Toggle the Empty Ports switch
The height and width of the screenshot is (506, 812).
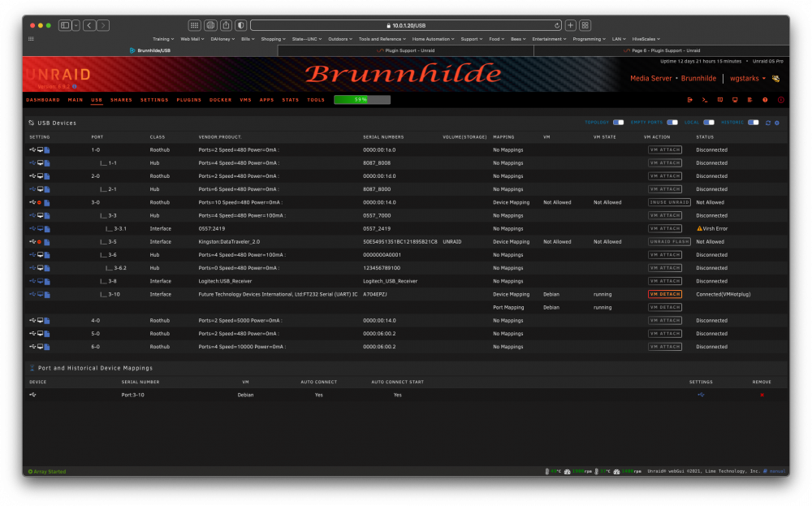point(672,123)
